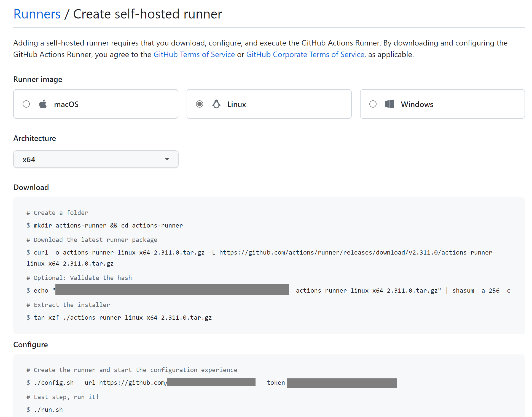Select the Configure section heading
This screenshot has width=532, height=417.
click(x=30, y=344)
